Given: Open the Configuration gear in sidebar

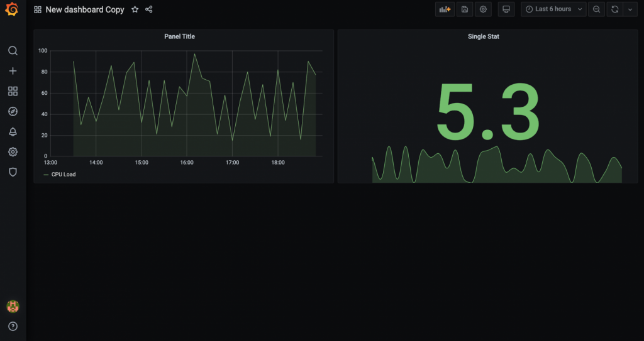Looking at the screenshot, I should click(13, 151).
